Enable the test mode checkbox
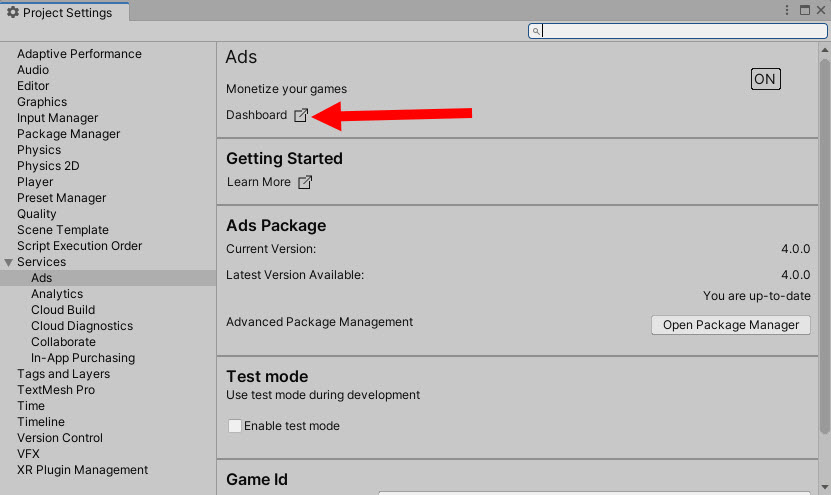Image resolution: width=831 pixels, height=495 pixels. pyautogui.click(x=235, y=426)
